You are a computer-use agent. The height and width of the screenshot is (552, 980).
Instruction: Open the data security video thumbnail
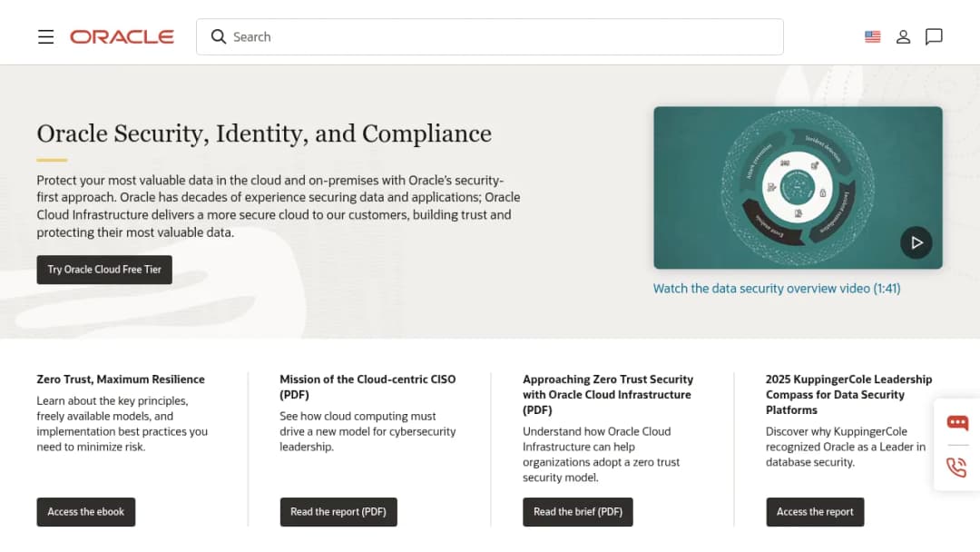tap(799, 188)
